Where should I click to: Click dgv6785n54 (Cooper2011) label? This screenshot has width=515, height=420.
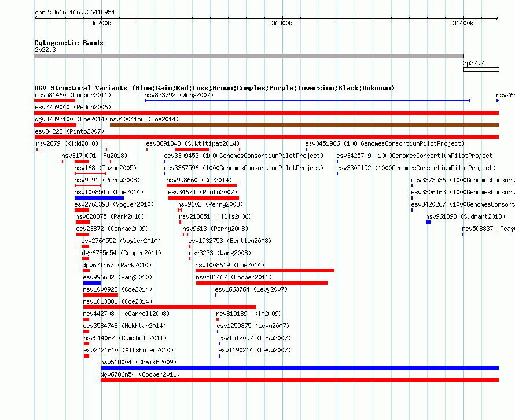122,253
